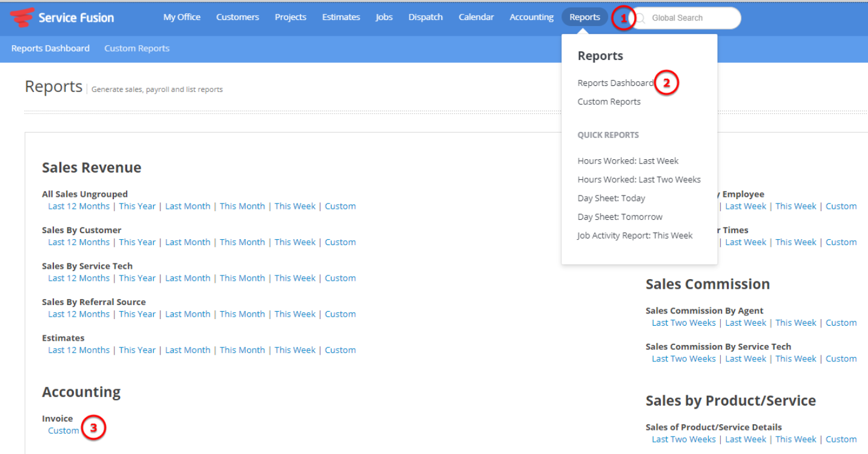Open Sales Commission By Service Tech Last Week
The width and height of the screenshot is (868, 454).
pos(746,359)
